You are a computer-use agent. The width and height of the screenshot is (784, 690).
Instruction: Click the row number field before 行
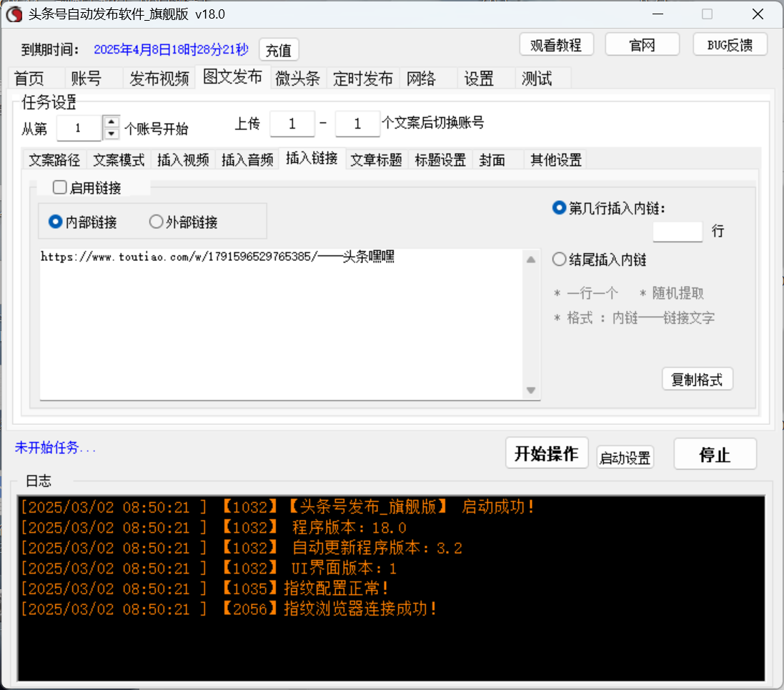coord(678,232)
